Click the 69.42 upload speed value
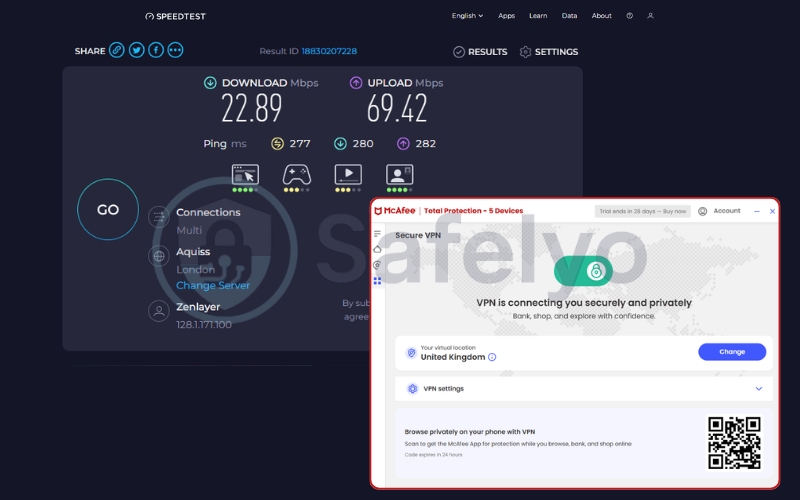The width and height of the screenshot is (800, 500). point(396,108)
